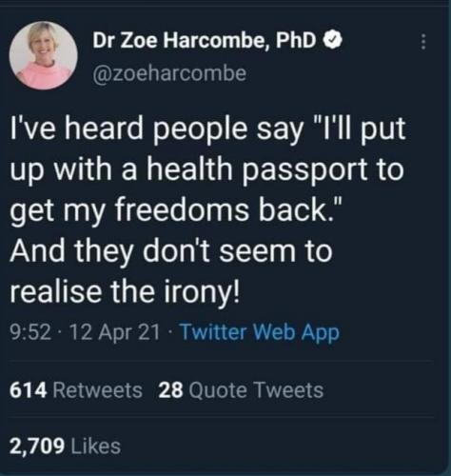This screenshot has height=476, width=451.
Task: Show the 2,709 Likes list
Action: click(x=65, y=446)
